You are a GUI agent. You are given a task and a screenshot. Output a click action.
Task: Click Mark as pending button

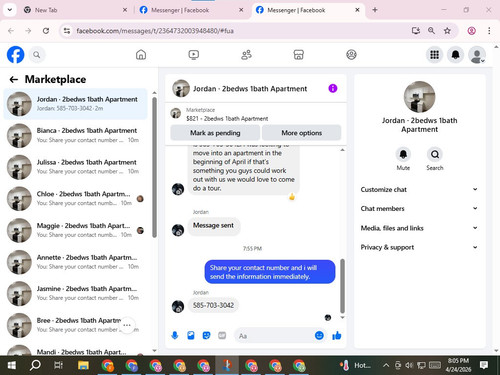215,133
